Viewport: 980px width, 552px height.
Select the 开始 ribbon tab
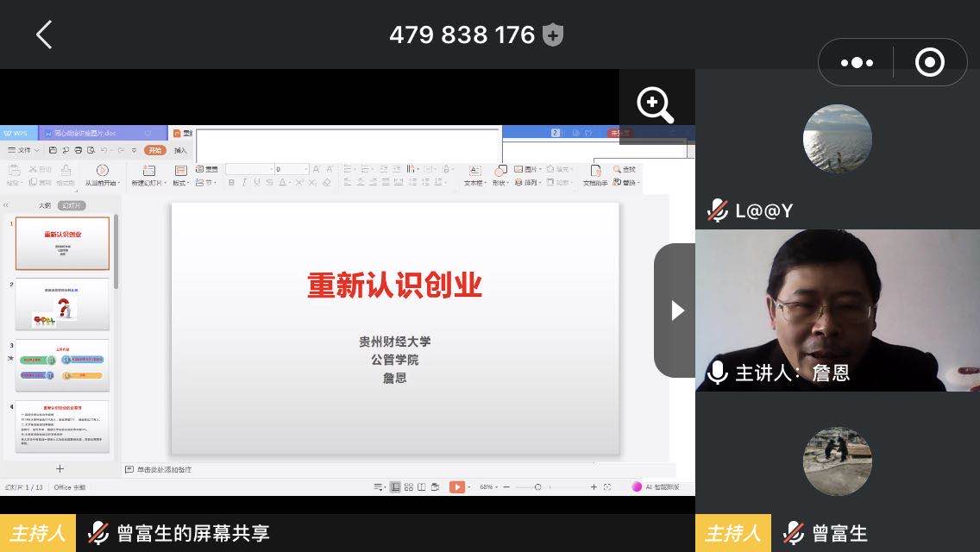154,150
